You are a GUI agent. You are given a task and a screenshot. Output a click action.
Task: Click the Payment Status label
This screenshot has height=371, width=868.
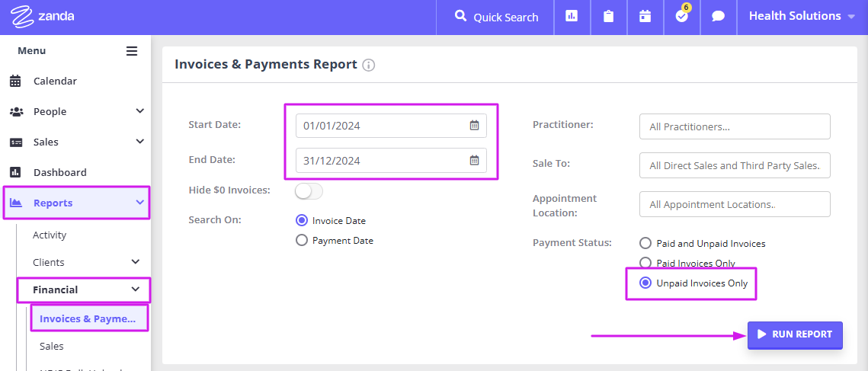pyautogui.click(x=572, y=243)
